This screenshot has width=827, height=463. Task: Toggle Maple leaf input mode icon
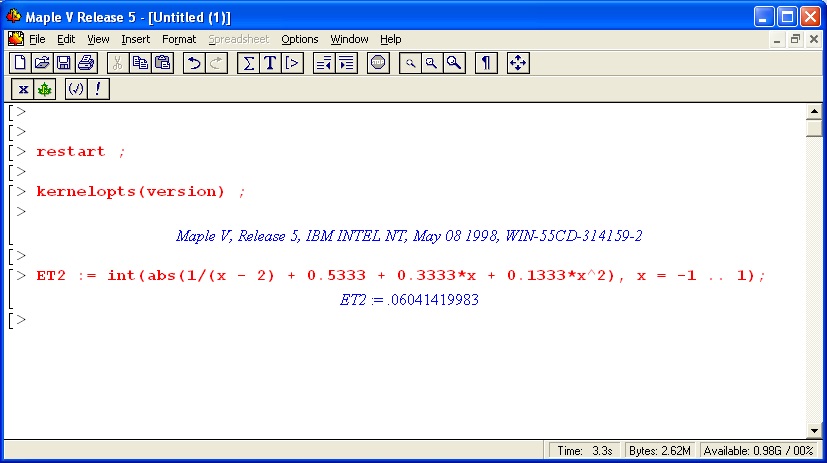point(45,89)
